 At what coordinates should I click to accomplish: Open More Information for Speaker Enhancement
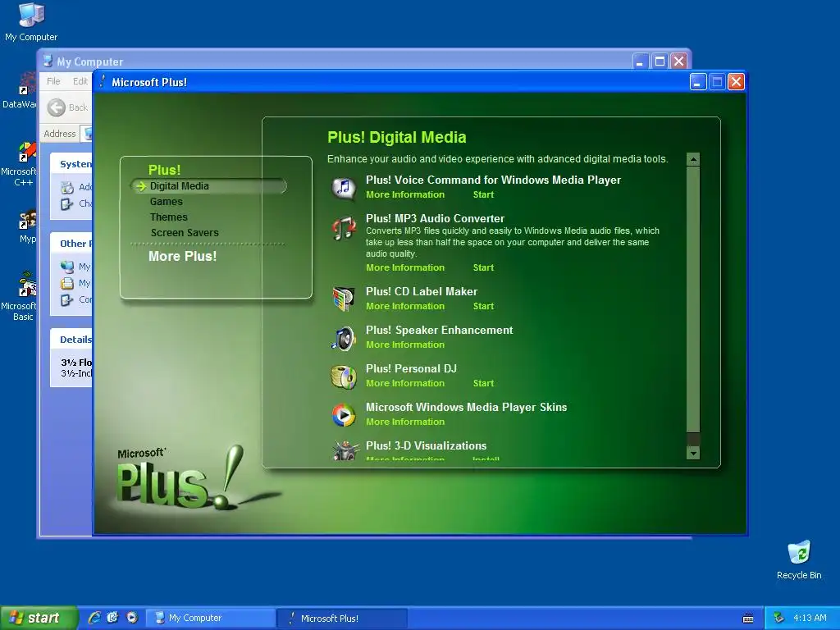pyautogui.click(x=405, y=345)
